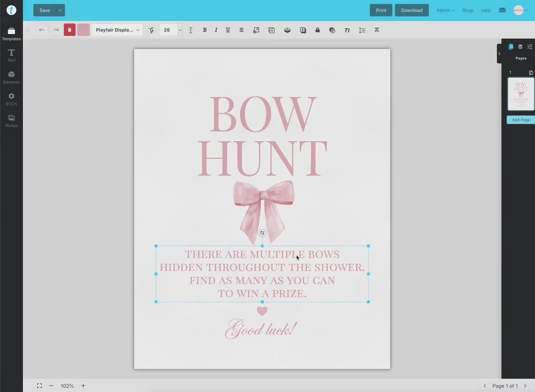The width and height of the screenshot is (535, 392).
Task: Toggle fullscreen view
Action: pos(39,386)
